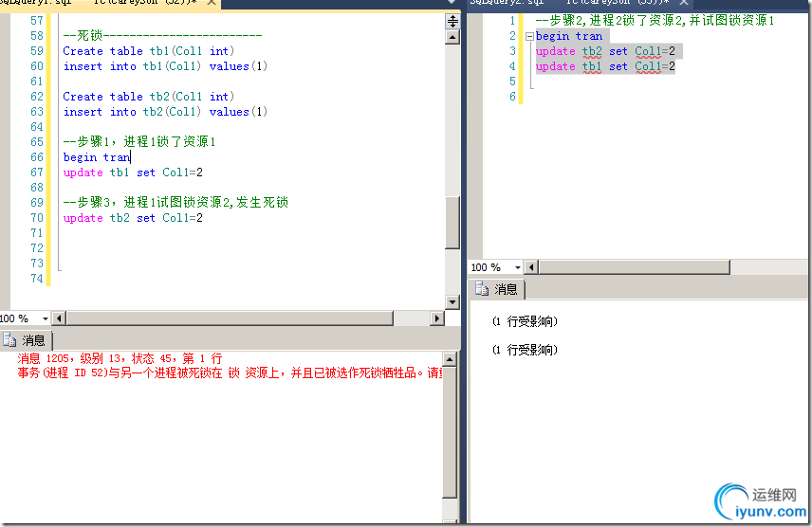Click the line insert into tb2(Col1) values(1)
Viewport: 812px width, 527px height.
[165, 112]
